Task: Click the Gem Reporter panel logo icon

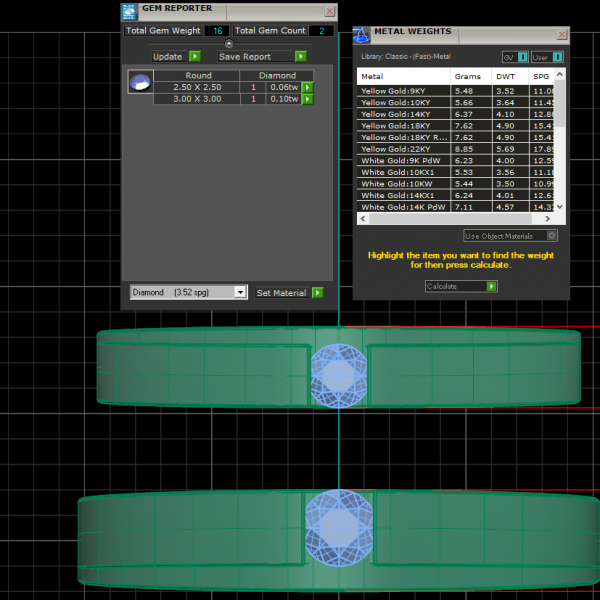Action: pyautogui.click(x=129, y=12)
